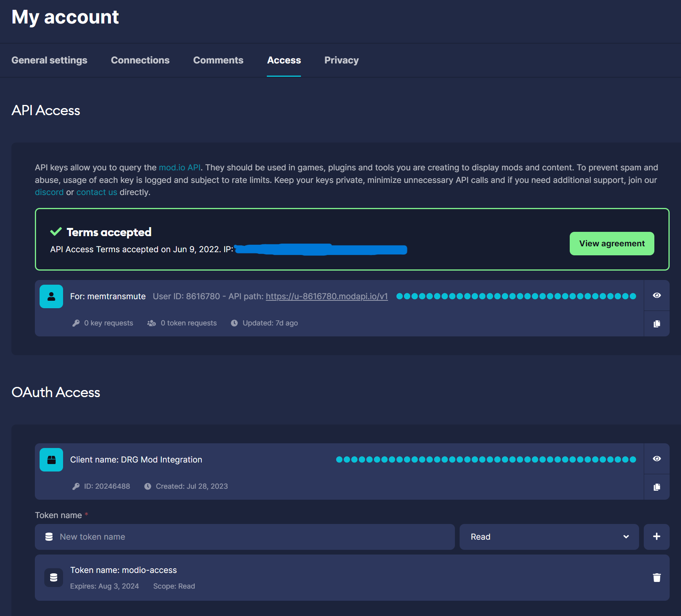Follow the mod.io API link
Image resolution: width=681 pixels, height=616 pixels.
click(179, 168)
